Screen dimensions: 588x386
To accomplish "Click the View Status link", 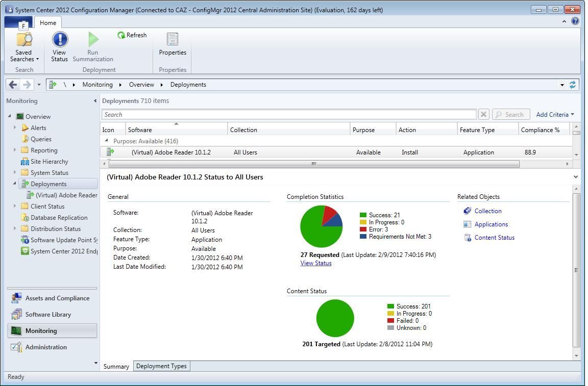I will (x=316, y=263).
